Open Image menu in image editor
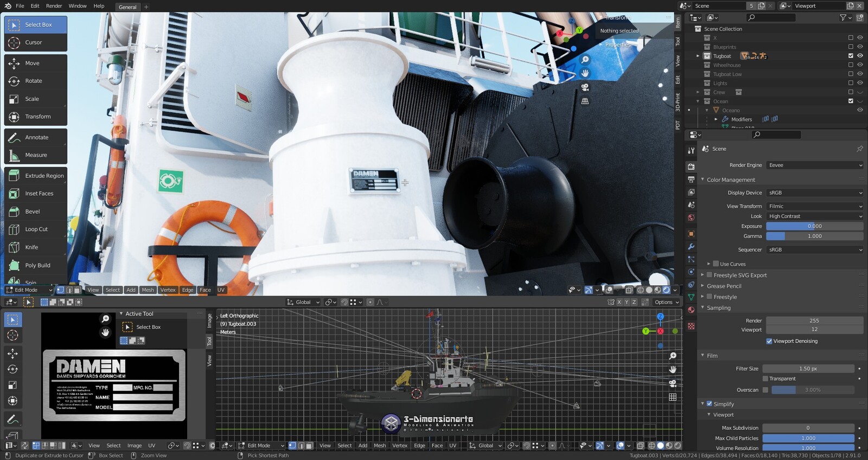Image resolution: width=868 pixels, height=460 pixels. [x=135, y=446]
